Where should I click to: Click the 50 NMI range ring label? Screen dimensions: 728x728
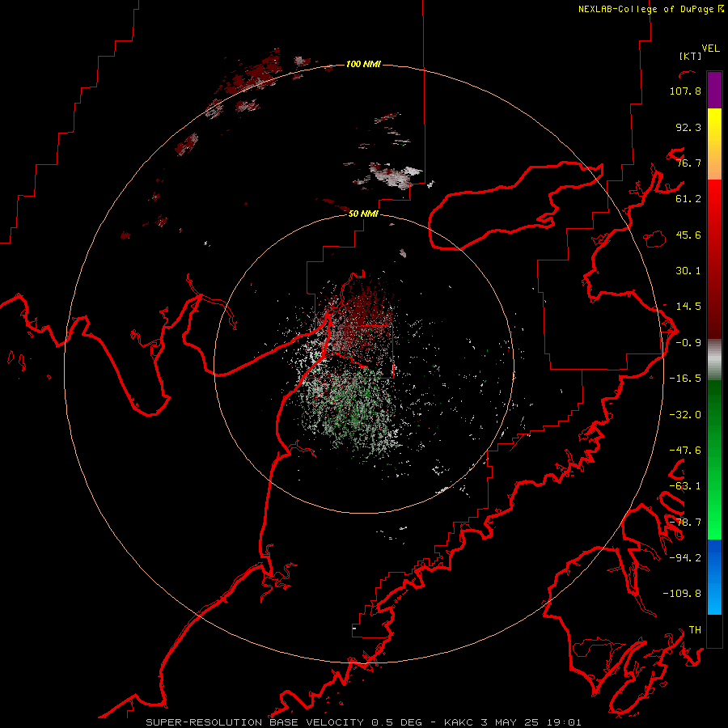point(363,214)
